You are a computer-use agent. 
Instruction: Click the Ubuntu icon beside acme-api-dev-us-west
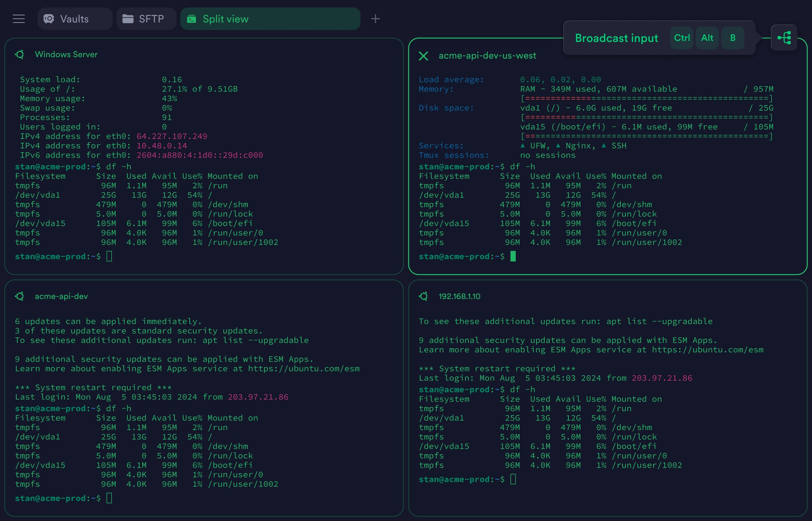point(423,56)
